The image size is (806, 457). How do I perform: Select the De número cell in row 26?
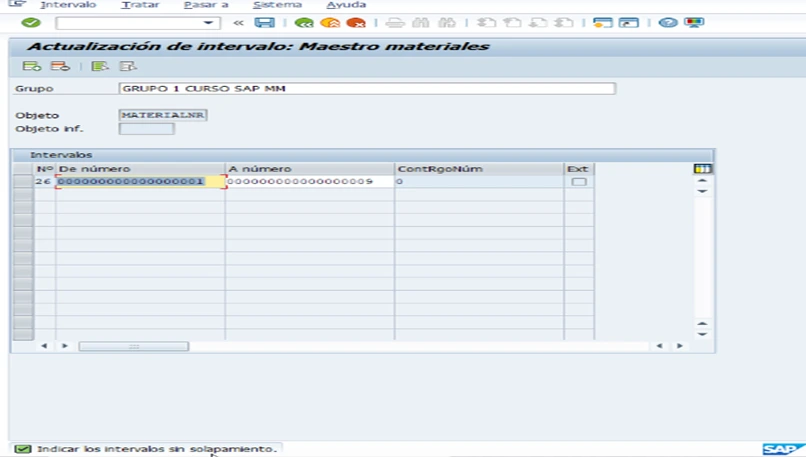tap(140, 181)
